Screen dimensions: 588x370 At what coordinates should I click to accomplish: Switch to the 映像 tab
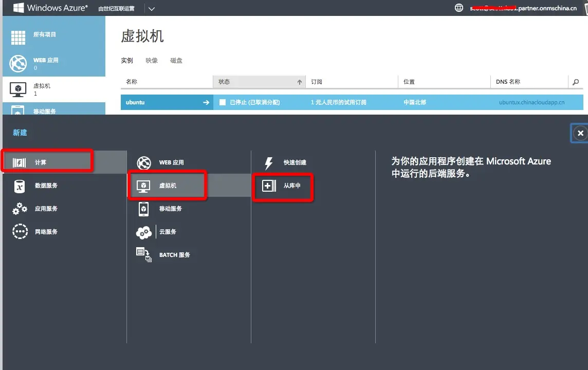152,60
